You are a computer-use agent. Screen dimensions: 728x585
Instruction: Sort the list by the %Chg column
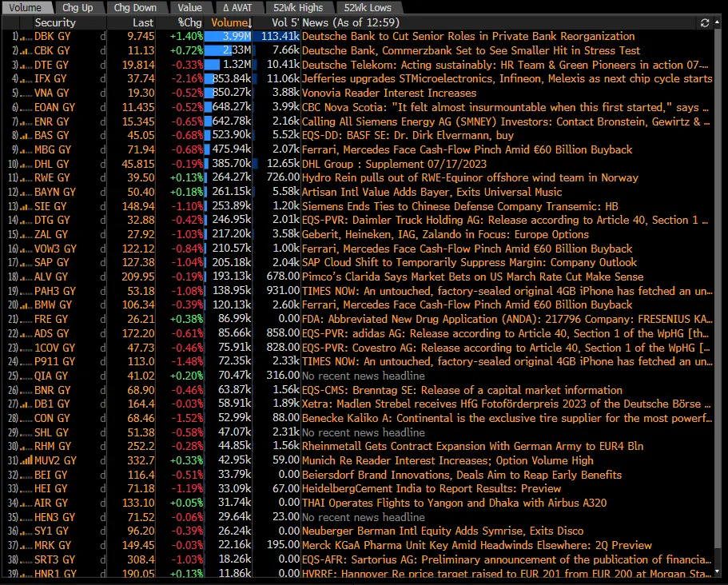click(189, 23)
